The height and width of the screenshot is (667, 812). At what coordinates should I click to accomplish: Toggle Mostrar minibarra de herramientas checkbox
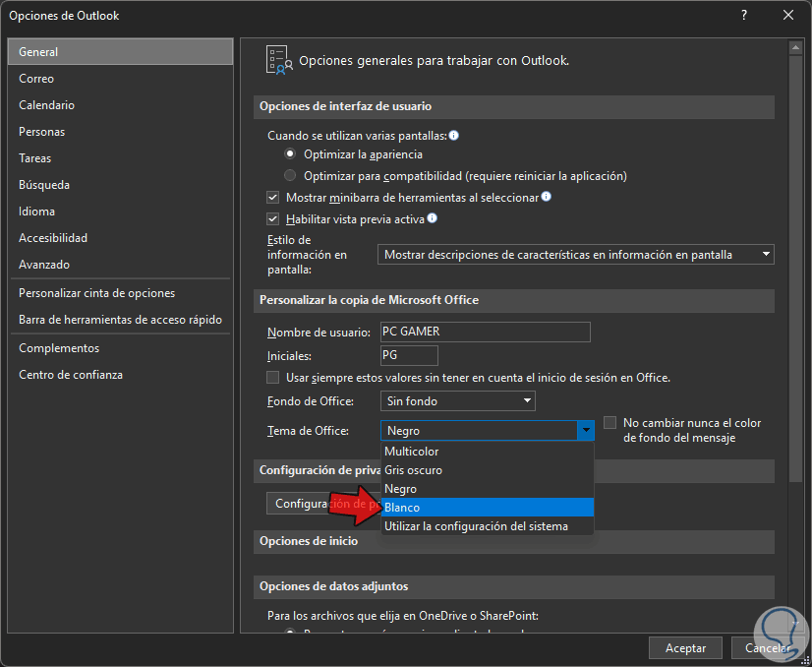click(273, 198)
